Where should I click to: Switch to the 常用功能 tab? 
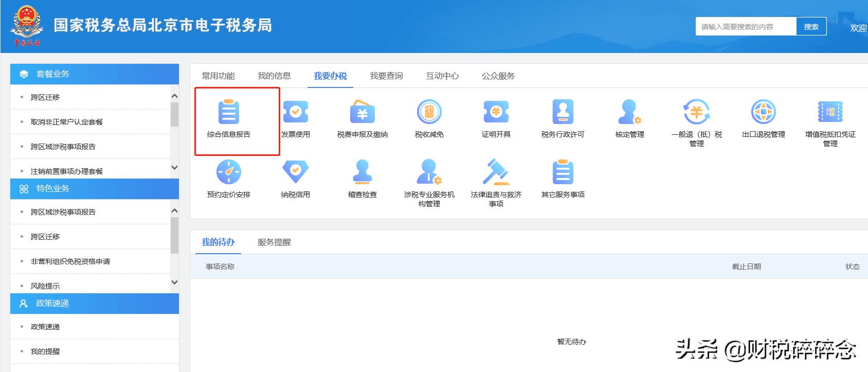tap(218, 76)
